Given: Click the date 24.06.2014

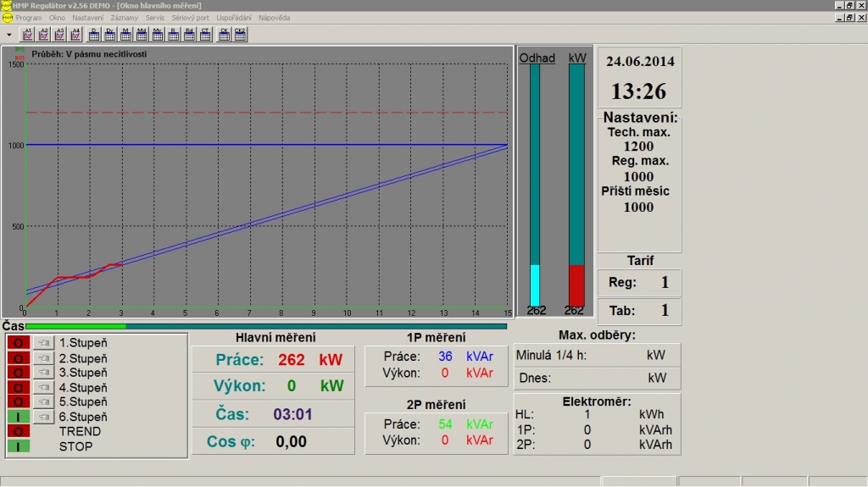Looking at the screenshot, I should [x=640, y=62].
